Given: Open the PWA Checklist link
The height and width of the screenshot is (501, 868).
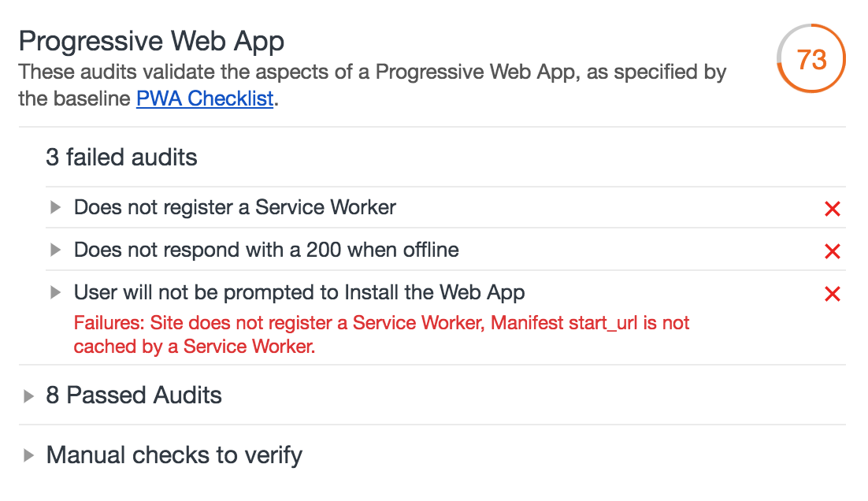Looking at the screenshot, I should [x=205, y=99].
